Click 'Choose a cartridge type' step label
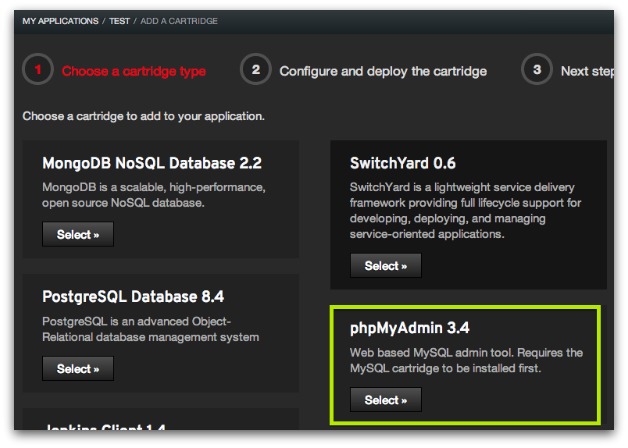This screenshot has width=628, height=448. tap(134, 71)
